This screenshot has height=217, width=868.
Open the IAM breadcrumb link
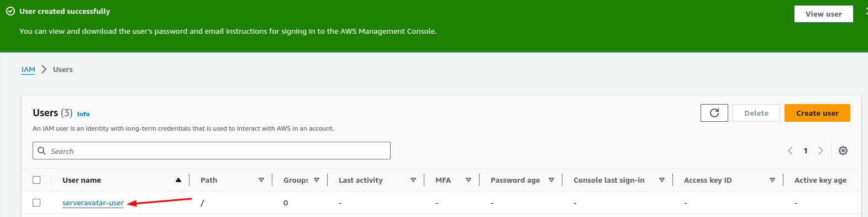[x=28, y=69]
